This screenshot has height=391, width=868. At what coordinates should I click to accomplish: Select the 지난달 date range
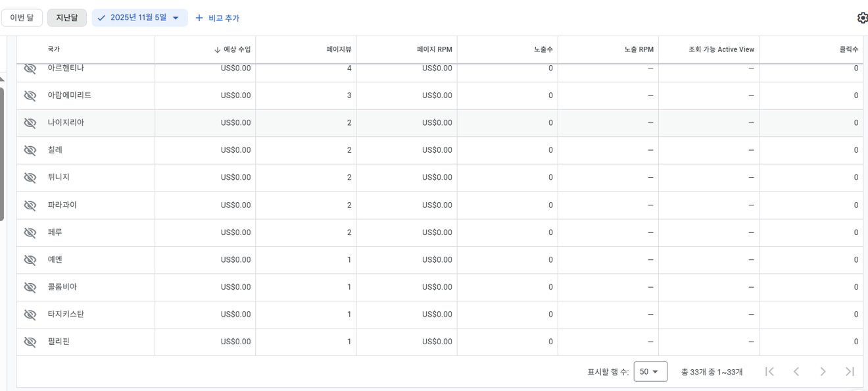click(x=67, y=18)
